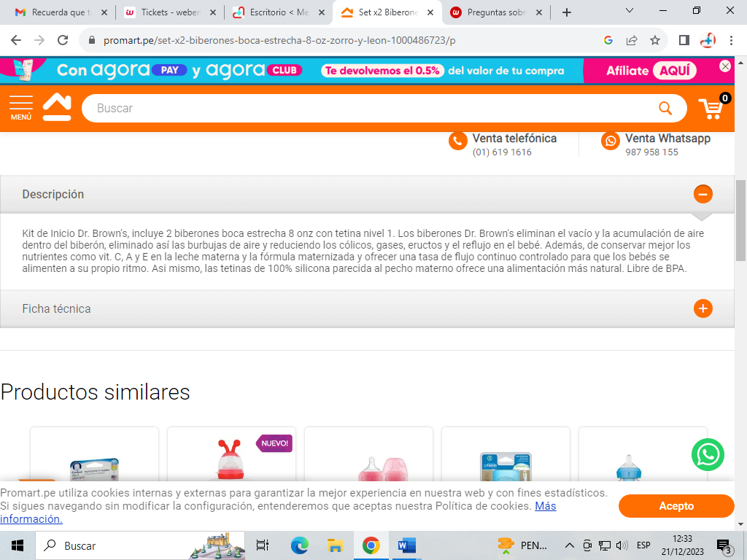Open the Más información cookies link
The image size is (747, 560).
tap(545, 506)
